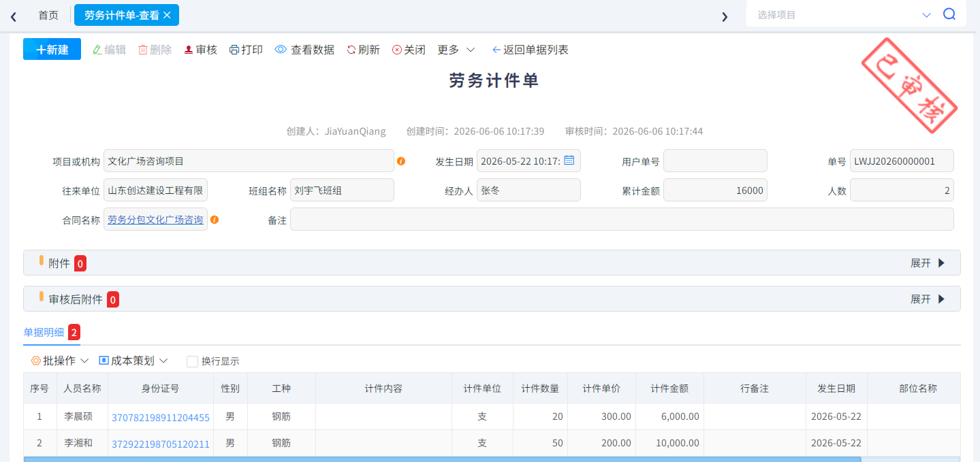The width and height of the screenshot is (980, 462).
Task: Click the 关闭 circle-x toolbar icon
Action: [x=397, y=50]
